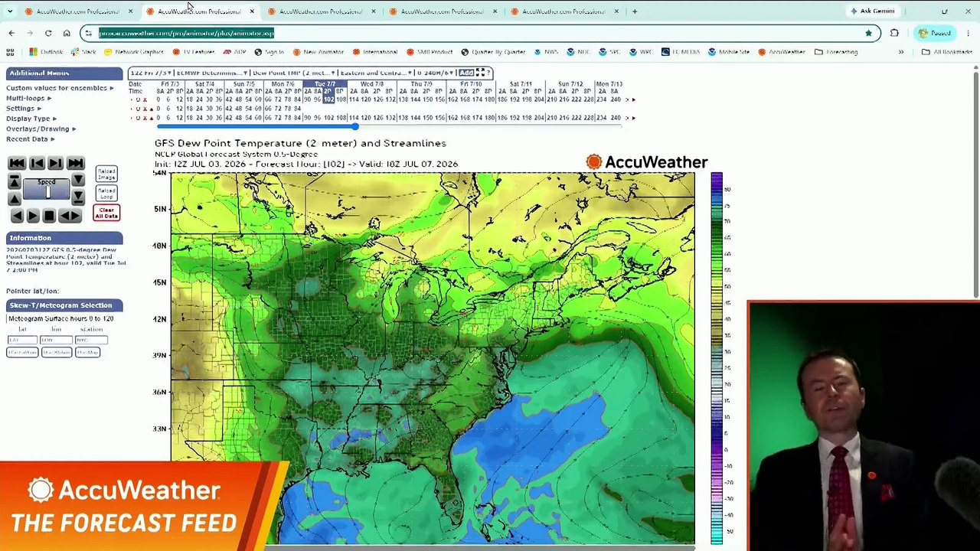The height and width of the screenshot is (551, 980).
Task: Click the browser back arrow
Action: [x=11, y=33]
